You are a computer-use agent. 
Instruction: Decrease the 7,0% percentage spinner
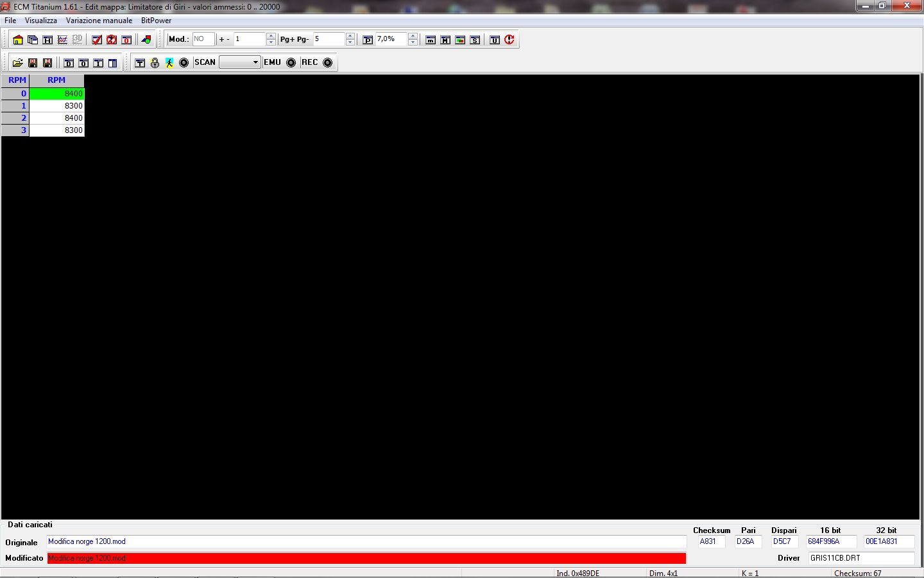click(x=413, y=42)
